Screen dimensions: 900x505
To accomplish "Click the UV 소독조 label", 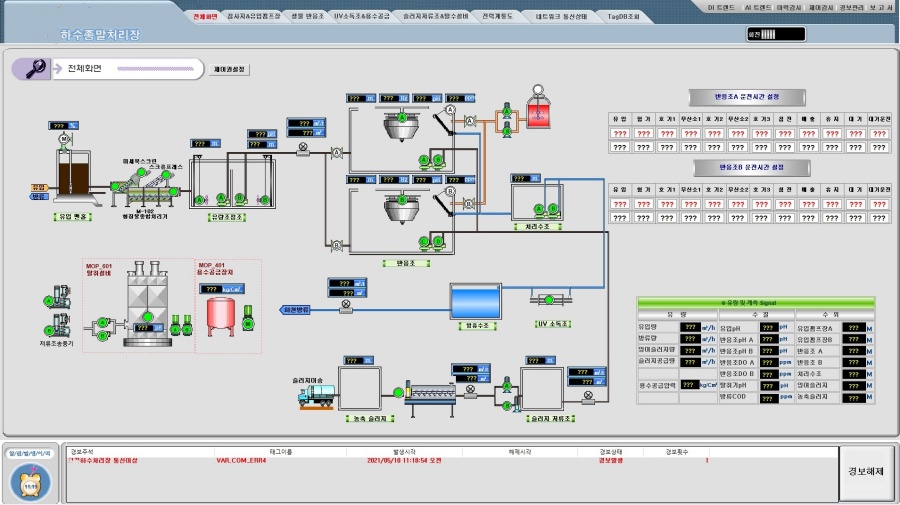I will coord(553,324).
